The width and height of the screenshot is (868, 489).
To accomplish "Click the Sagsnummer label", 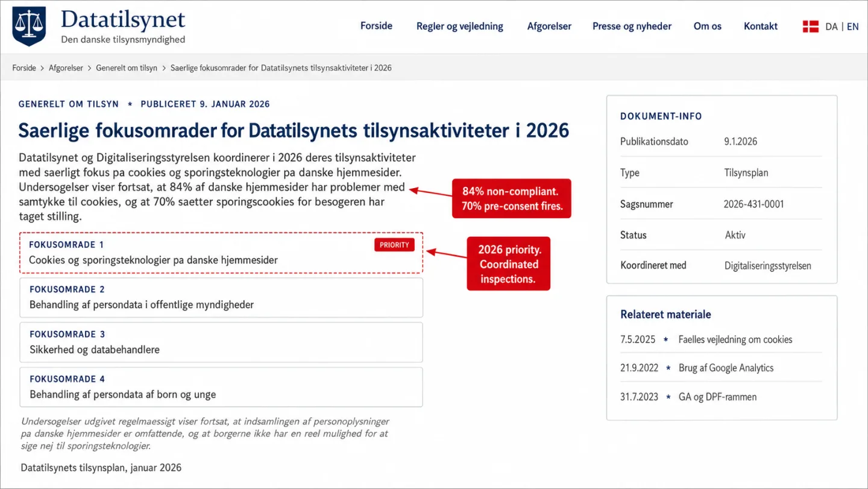I will click(x=647, y=204).
